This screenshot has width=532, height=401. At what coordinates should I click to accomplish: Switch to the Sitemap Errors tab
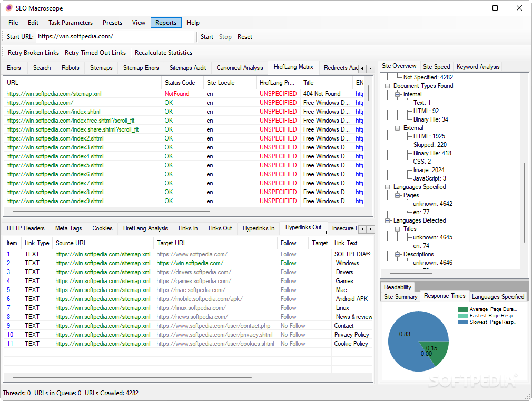point(141,68)
